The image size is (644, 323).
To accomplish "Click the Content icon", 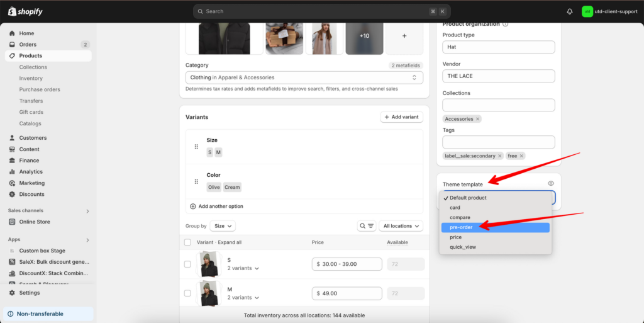I will 12,149.
